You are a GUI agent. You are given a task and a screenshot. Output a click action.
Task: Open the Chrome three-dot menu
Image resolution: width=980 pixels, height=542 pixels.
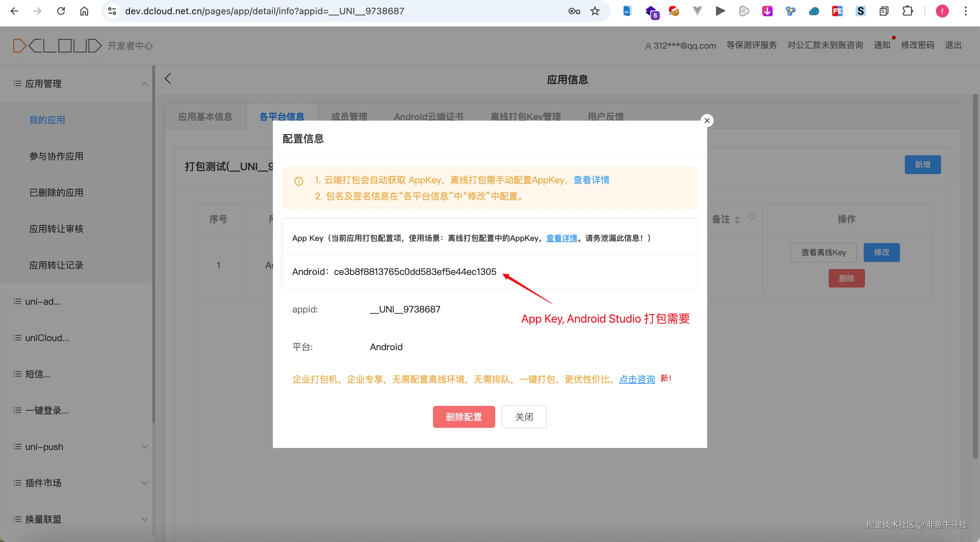pyautogui.click(x=965, y=11)
